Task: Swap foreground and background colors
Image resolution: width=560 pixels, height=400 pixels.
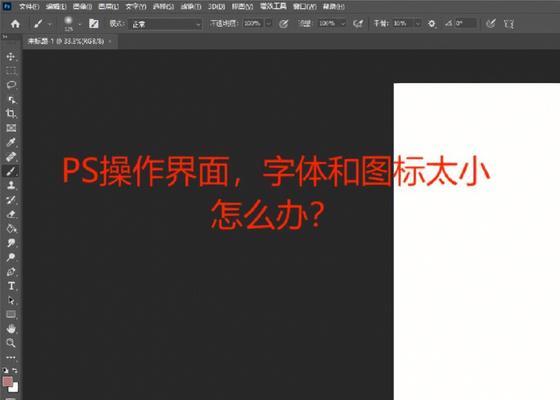Action: click(15, 370)
